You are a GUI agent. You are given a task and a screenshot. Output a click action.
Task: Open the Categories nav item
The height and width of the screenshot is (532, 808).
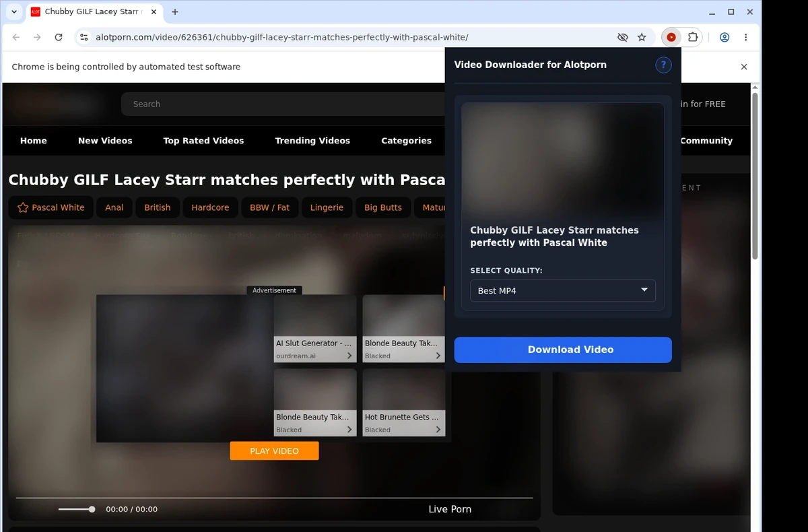click(x=406, y=141)
